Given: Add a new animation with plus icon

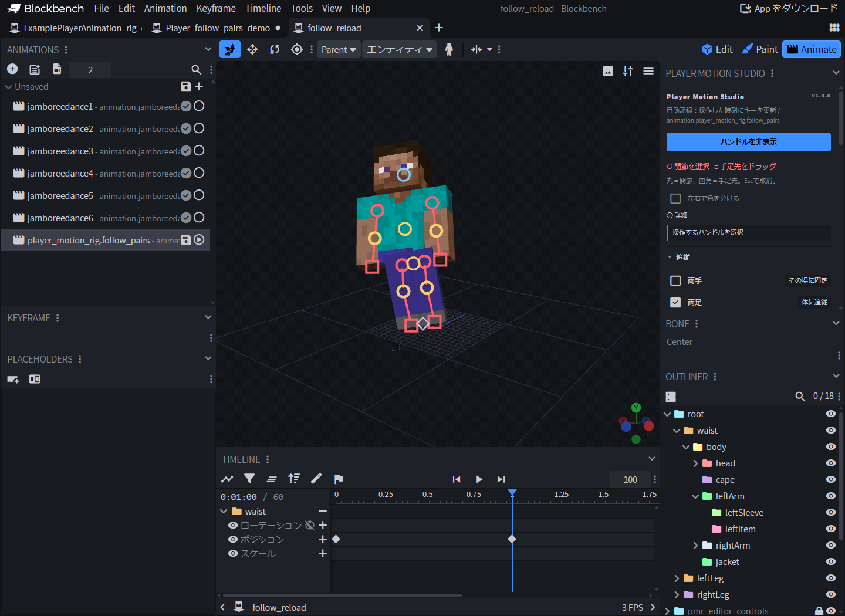Looking at the screenshot, I should tap(12, 69).
